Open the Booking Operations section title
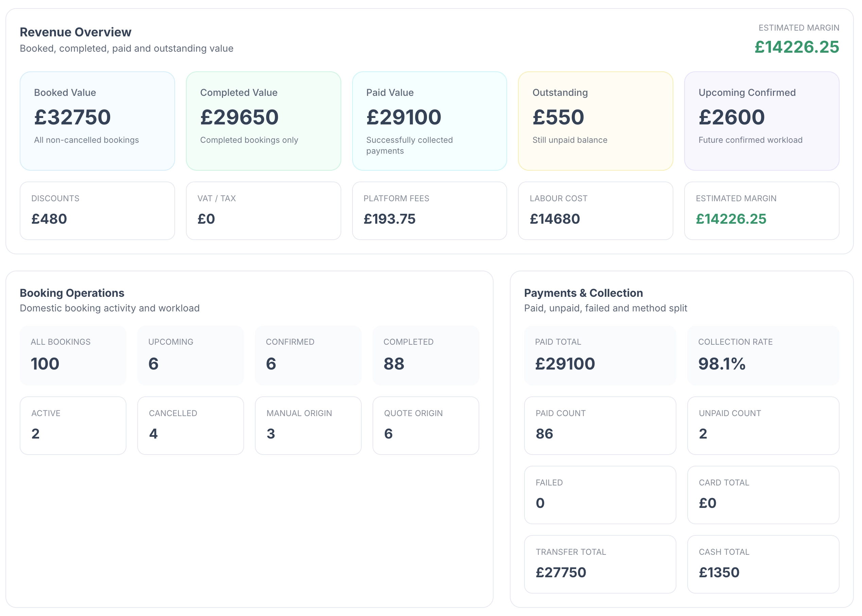The width and height of the screenshot is (862, 616). pyautogui.click(x=72, y=293)
